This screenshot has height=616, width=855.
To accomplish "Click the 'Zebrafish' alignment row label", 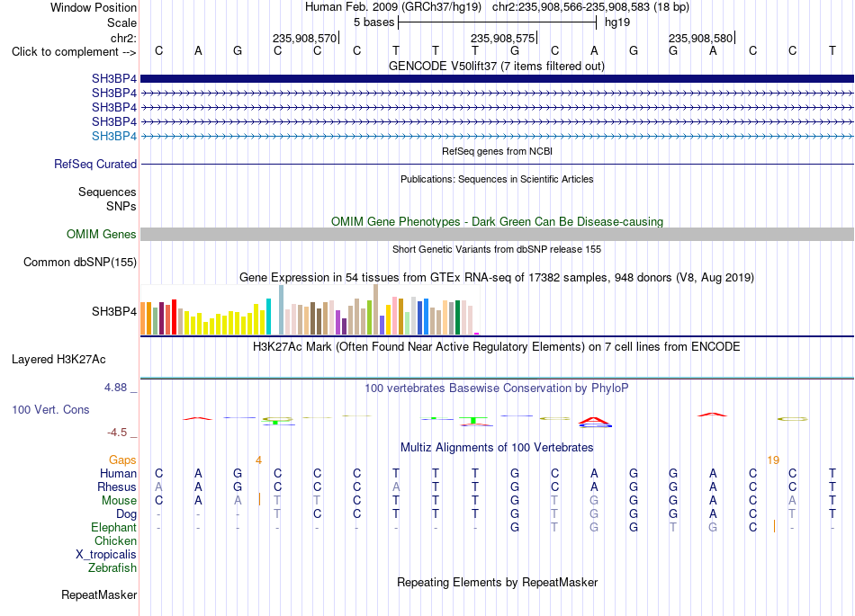I will coord(112,568).
